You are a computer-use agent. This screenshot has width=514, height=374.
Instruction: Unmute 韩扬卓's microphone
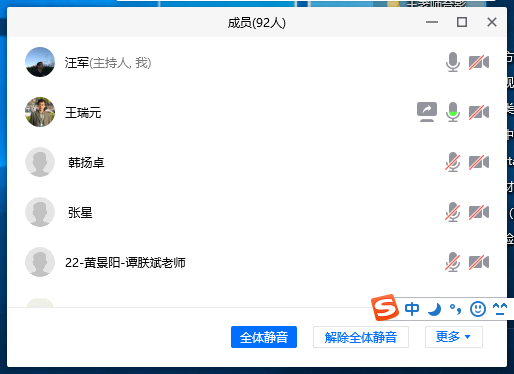point(453,162)
